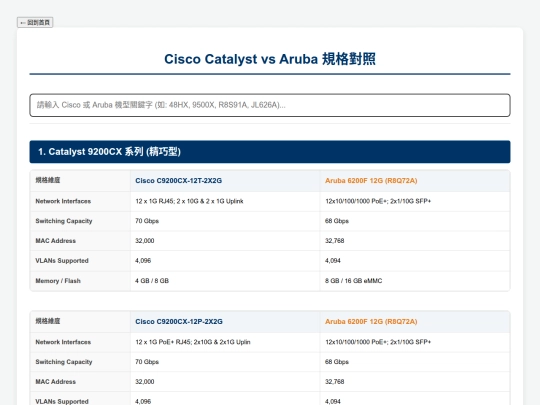Image resolution: width=540 pixels, height=405 pixels.
Task: Click 32,000 MAC value in first table
Action: point(144,241)
